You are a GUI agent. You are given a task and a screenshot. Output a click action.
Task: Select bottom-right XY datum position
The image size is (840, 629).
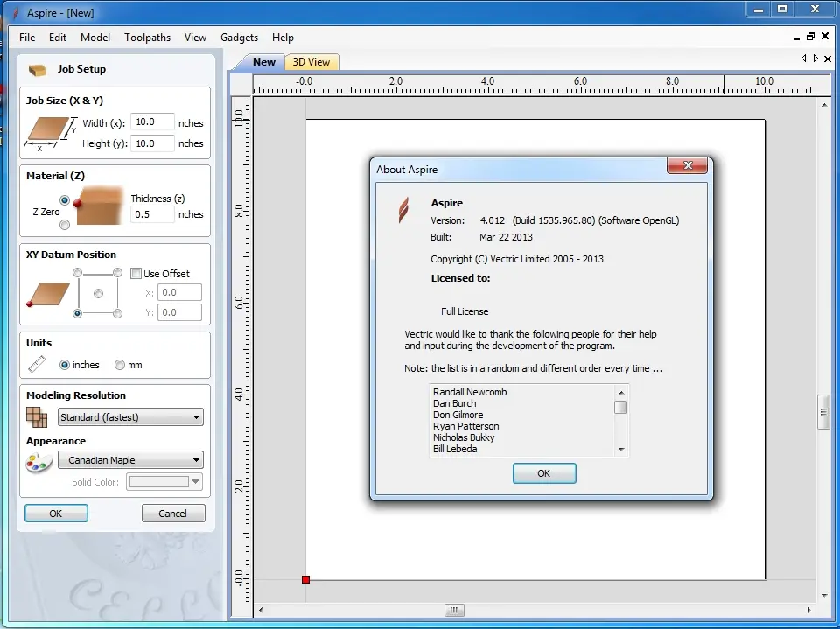coord(118,313)
